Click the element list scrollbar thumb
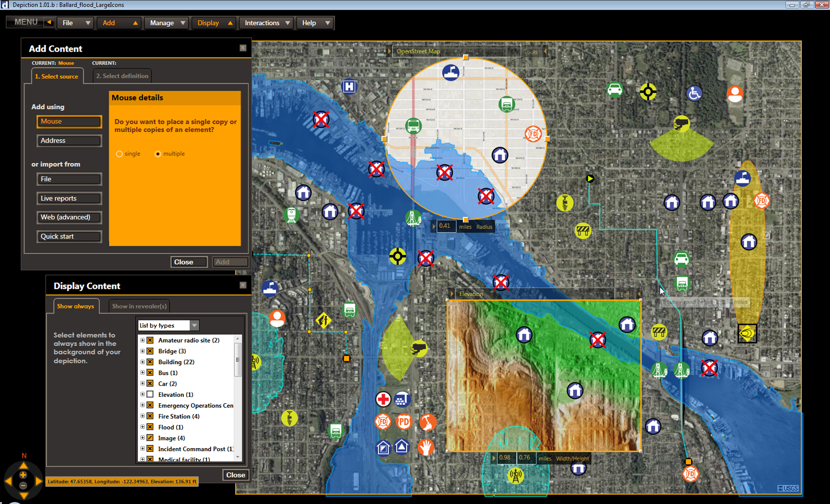The width and height of the screenshot is (830, 504). (238, 360)
